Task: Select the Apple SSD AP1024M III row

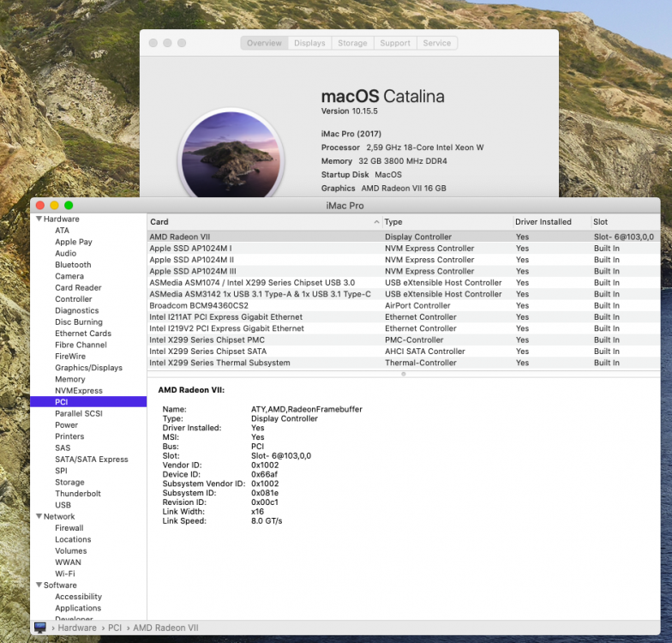Action: coord(403,271)
